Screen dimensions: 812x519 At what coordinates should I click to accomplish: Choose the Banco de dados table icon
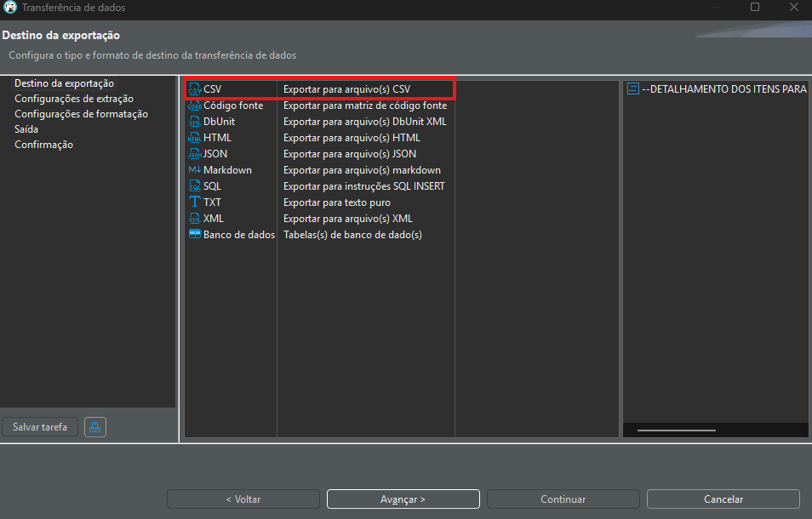(x=194, y=235)
